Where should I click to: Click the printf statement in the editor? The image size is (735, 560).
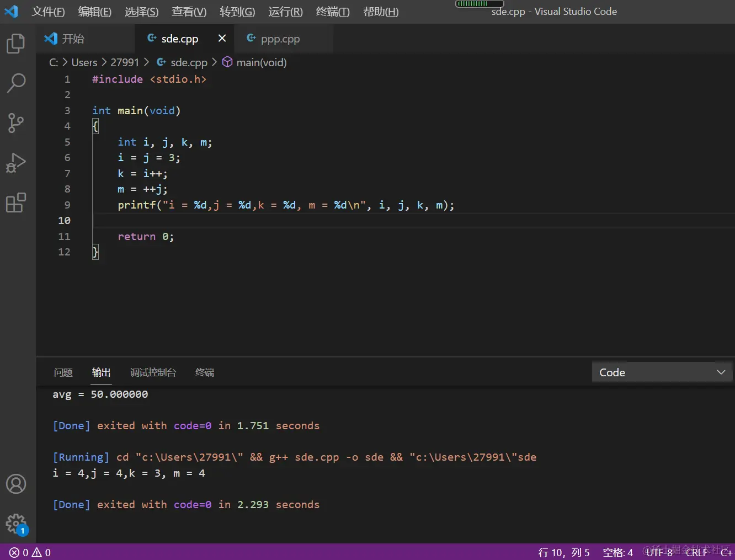[286, 205]
